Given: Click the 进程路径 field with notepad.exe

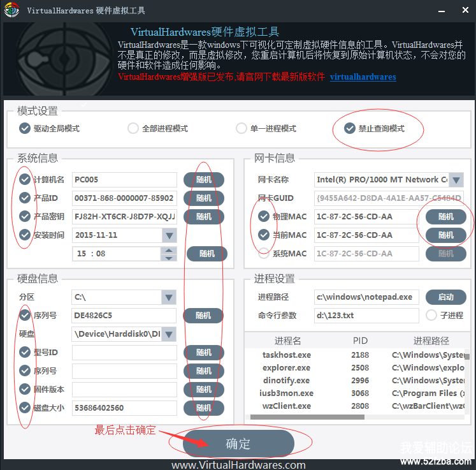Looking at the screenshot, I should click(366, 297).
